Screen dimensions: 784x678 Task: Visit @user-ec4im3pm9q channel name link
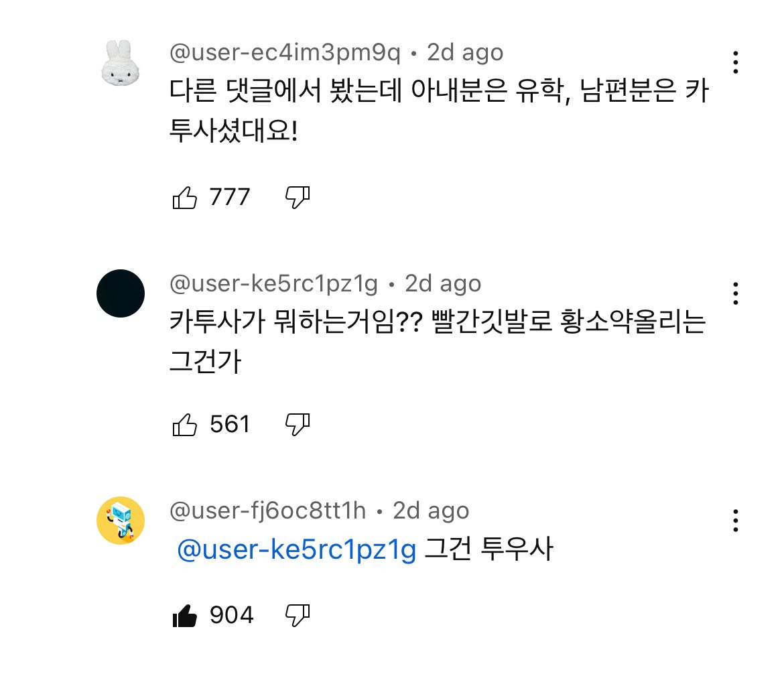(285, 53)
